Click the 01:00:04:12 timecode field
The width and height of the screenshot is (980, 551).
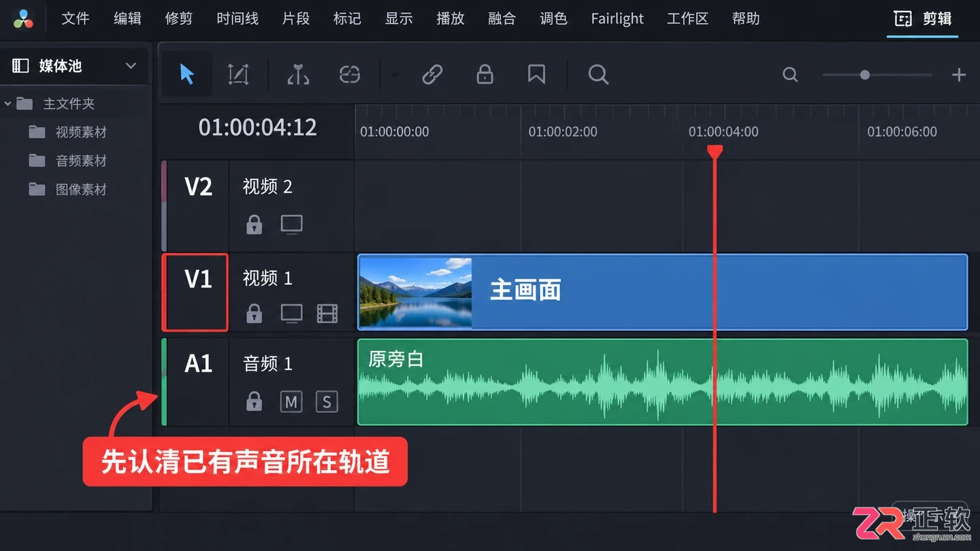click(258, 127)
